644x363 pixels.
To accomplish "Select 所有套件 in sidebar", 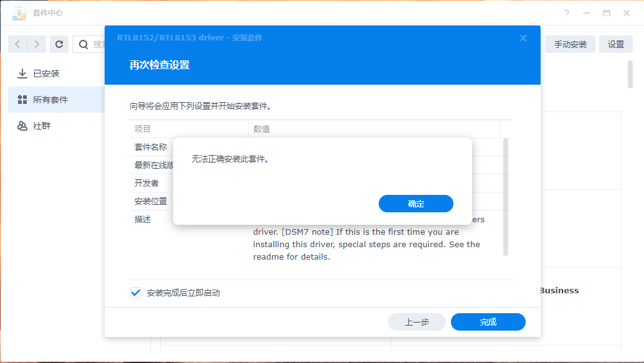I will (x=50, y=100).
